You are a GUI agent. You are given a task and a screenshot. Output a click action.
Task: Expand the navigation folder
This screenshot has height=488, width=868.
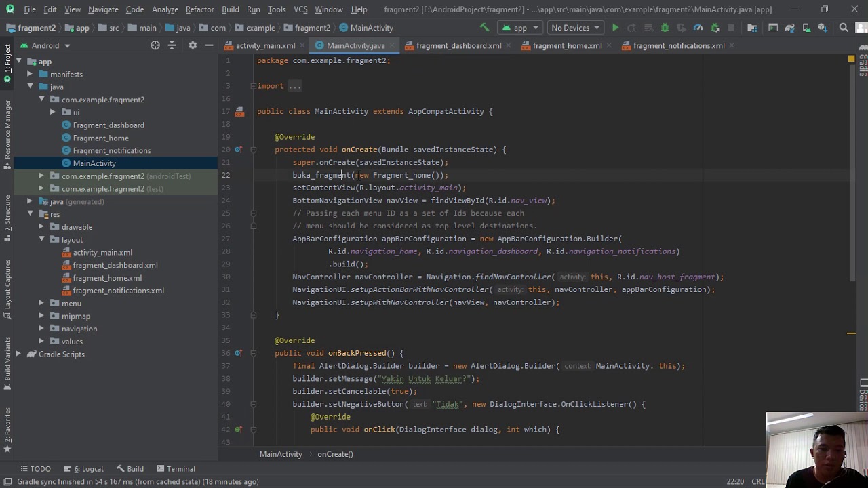click(x=41, y=329)
